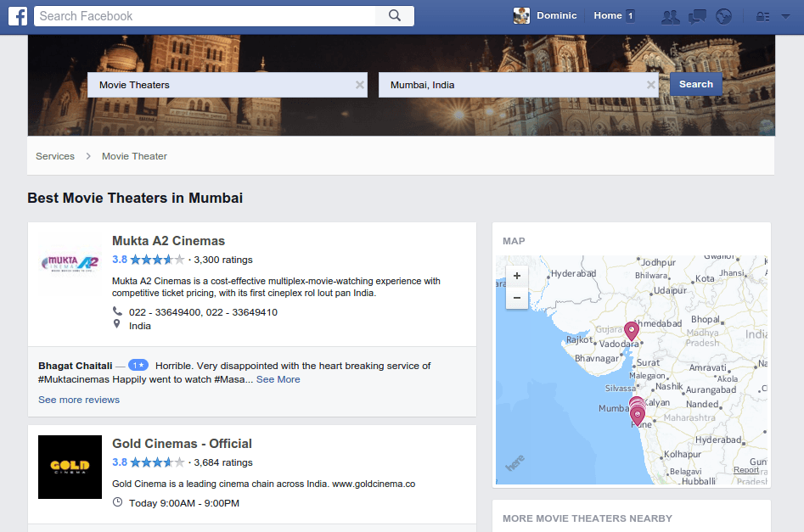Open See more reviews for Mukta A2
804x532 pixels.
78,399
